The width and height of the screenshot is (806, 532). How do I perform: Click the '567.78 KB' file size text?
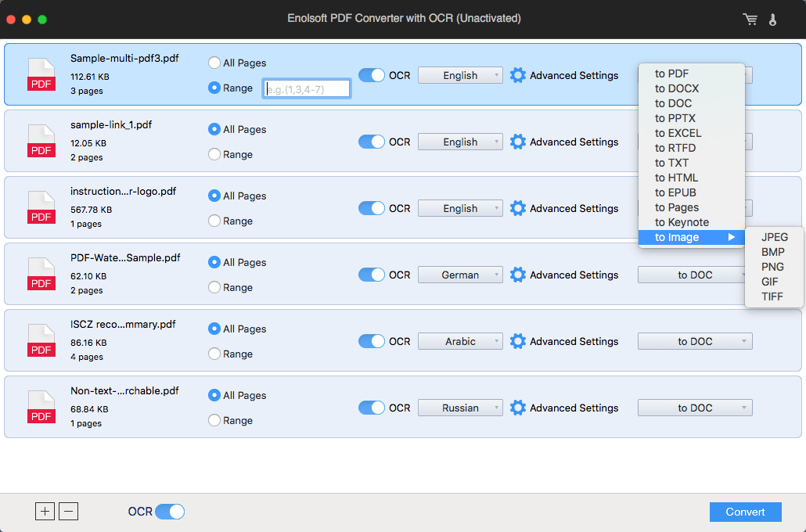(91, 210)
